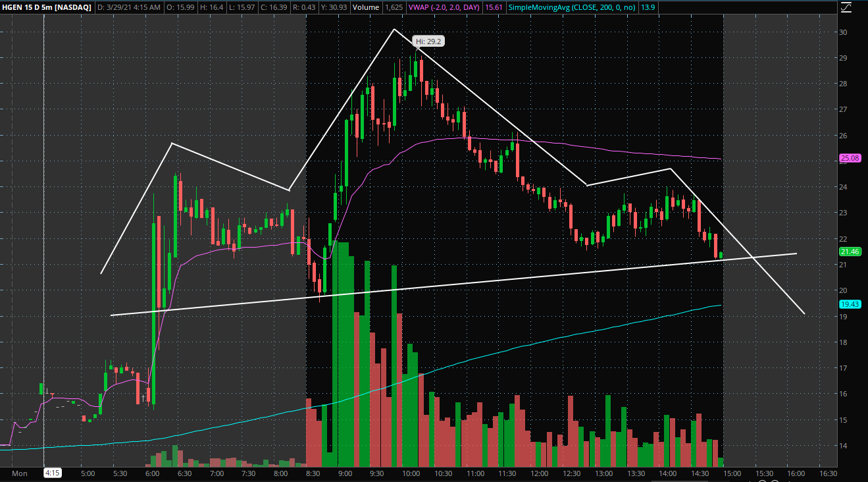Image resolution: width=868 pixels, height=482 pixels.
Task: Click the HGEN 15 D 5m [NASDAQ] symbol label
Action: pyautogui.click(x=47, y=7)
